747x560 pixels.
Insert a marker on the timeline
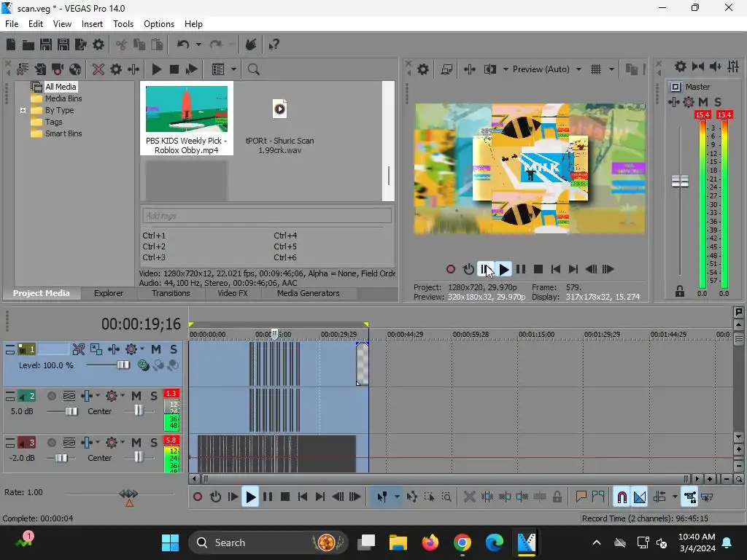(581, 497)
